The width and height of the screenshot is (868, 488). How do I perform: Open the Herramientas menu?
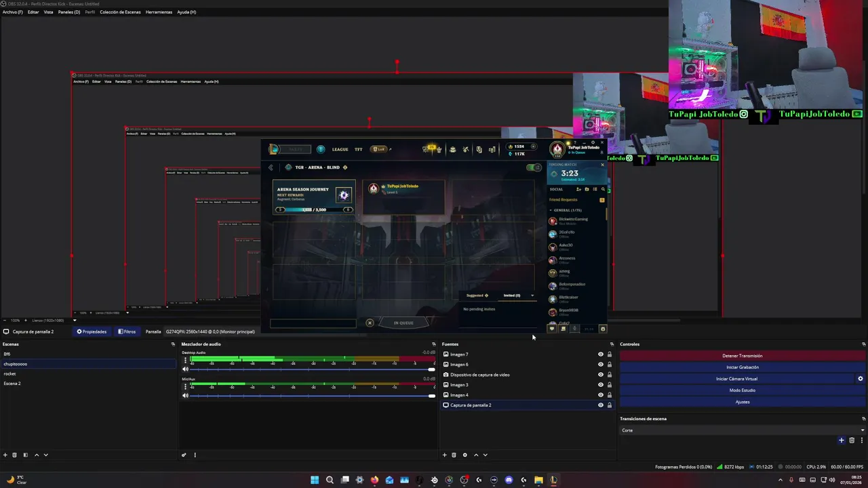tap(159, 12)
